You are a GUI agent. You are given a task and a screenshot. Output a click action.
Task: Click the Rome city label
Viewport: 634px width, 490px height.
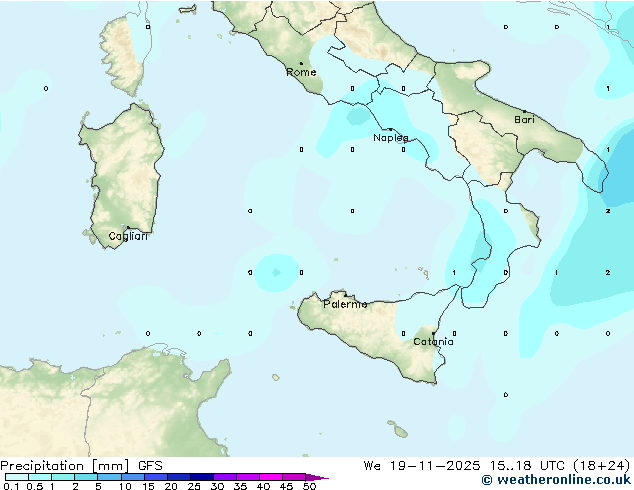point(301,72)
